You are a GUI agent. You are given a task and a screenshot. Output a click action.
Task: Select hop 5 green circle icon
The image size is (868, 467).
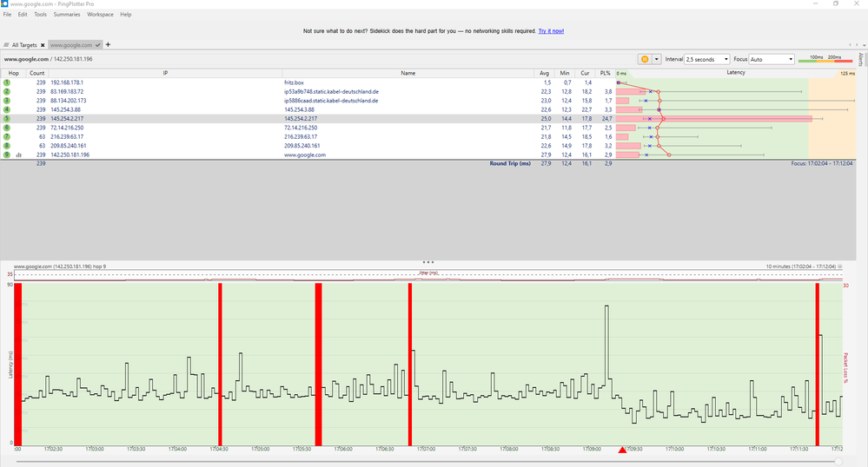7,119
